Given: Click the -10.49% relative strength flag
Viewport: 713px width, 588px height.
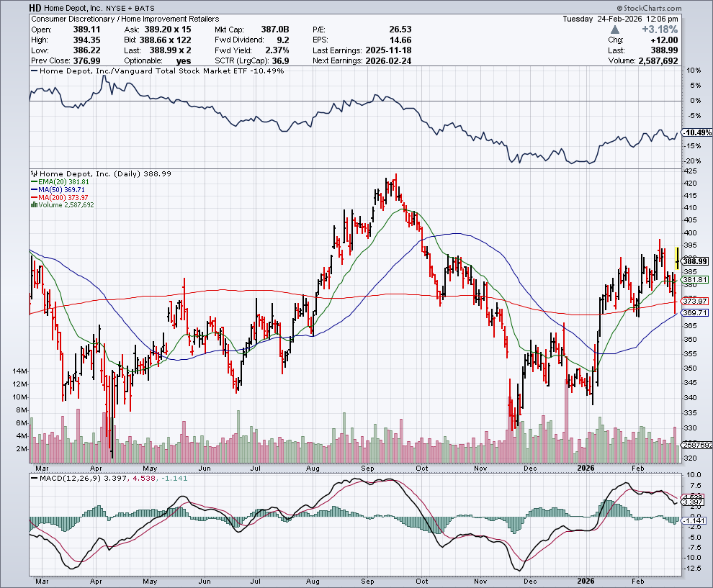Looking at the screenshot, I should click(697, 133).
